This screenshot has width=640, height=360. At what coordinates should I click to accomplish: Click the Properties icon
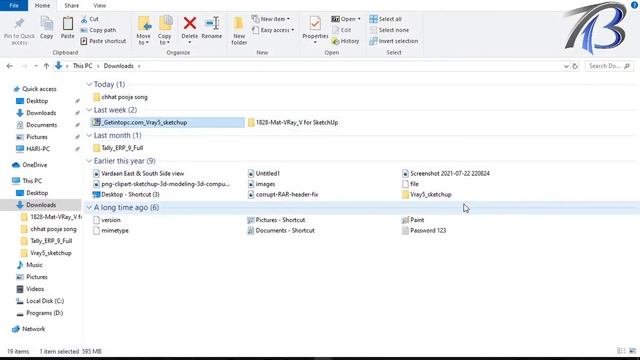(315, 24)
